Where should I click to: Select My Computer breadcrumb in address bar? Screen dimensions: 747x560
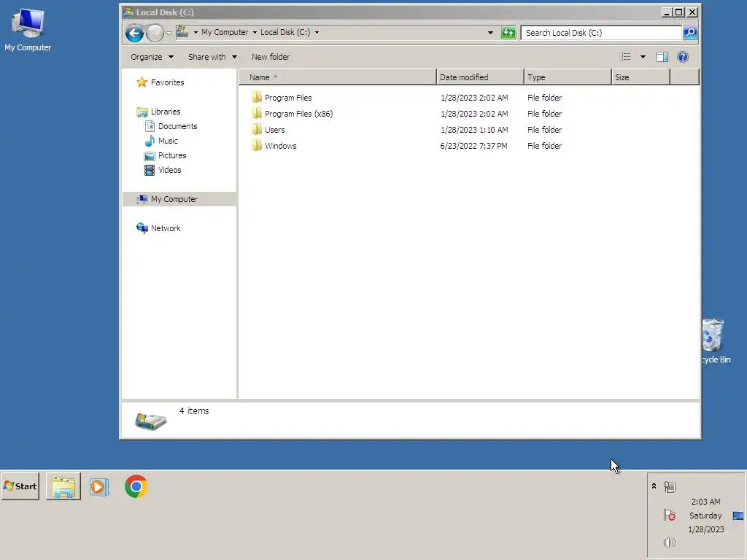coord(225,32)
